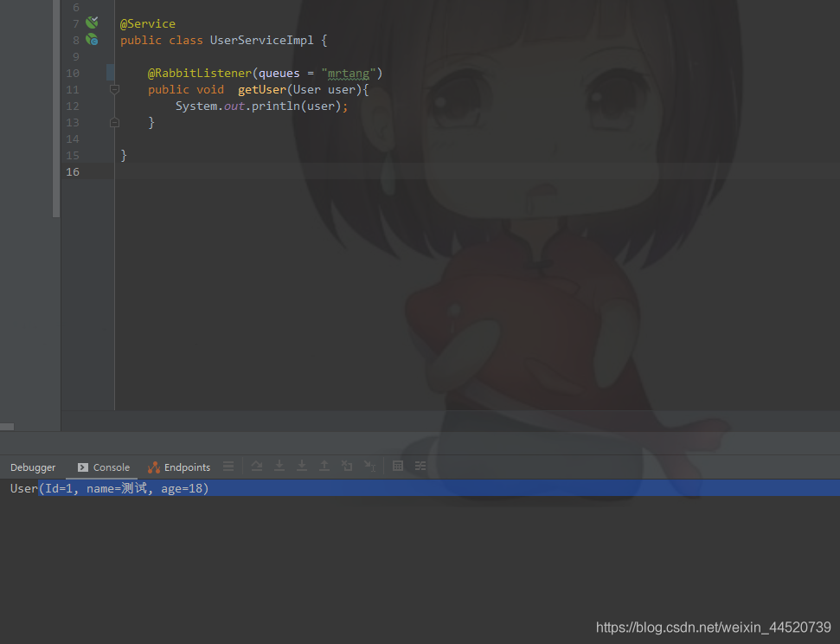Switch to the Console tab
840x644 pixels.
[x=104, y=467]
